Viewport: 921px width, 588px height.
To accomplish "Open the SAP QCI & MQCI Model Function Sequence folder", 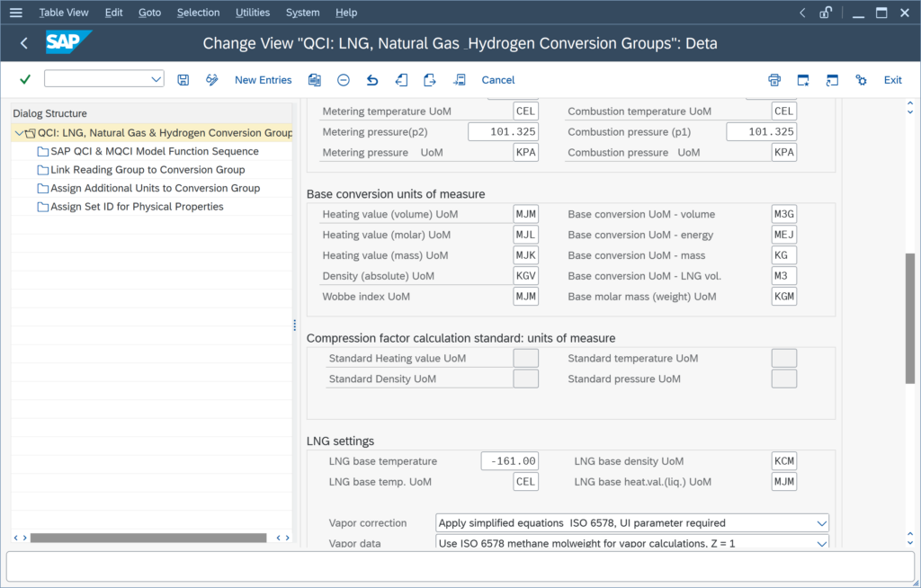I will tap(155, 151).
